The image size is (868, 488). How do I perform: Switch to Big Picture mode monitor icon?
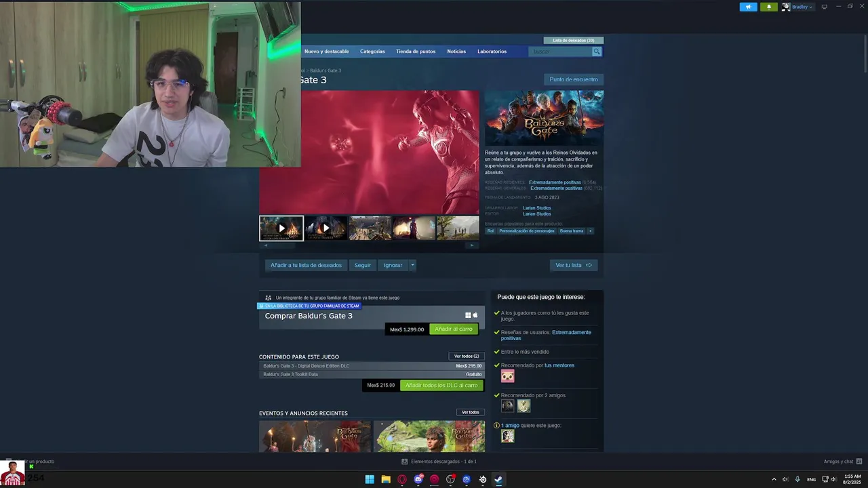point(824,7)
